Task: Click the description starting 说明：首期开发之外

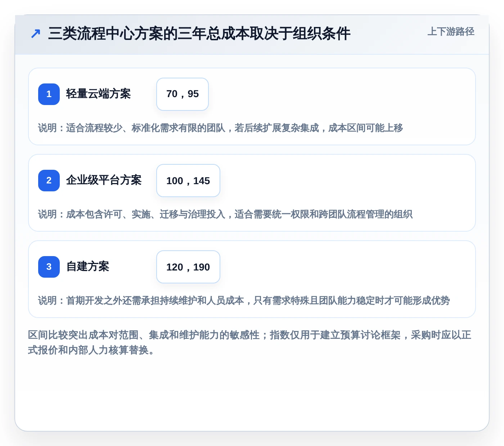Action: 244,301
